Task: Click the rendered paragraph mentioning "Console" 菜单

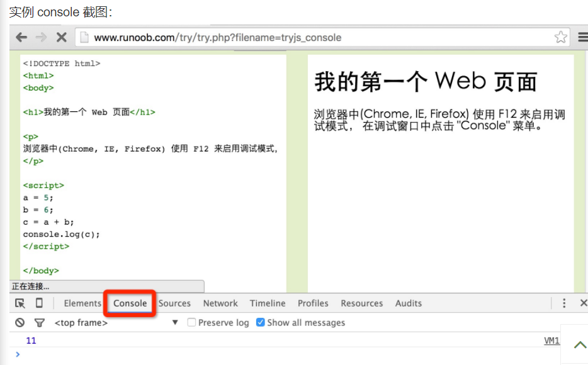Action: click(x=439, y=120)
